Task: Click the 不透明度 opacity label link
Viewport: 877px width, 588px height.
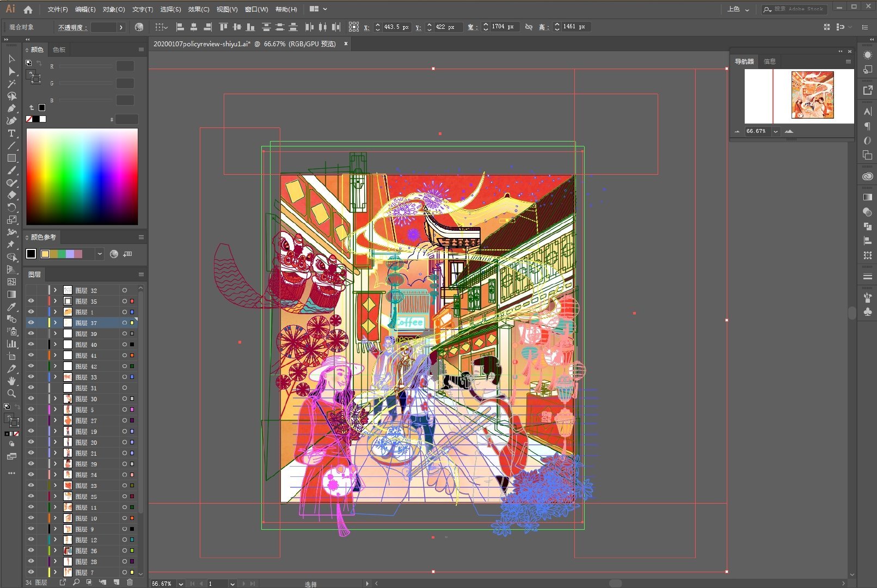Action: (x=72, y=27)
